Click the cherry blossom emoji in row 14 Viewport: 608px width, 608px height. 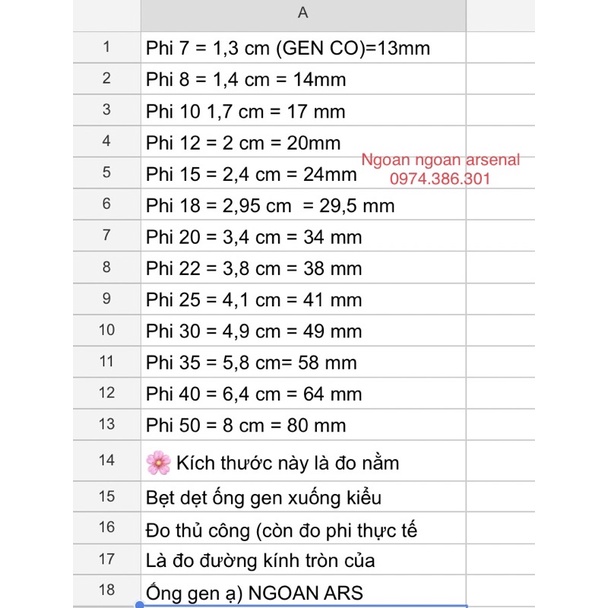(158, 462)
